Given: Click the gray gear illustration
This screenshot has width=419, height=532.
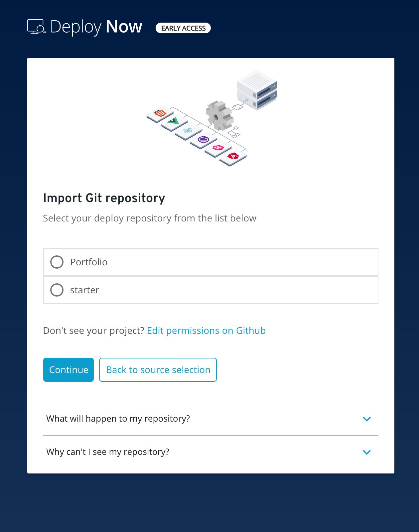Looking at the screenshot, I should click(x=219, y=115).
